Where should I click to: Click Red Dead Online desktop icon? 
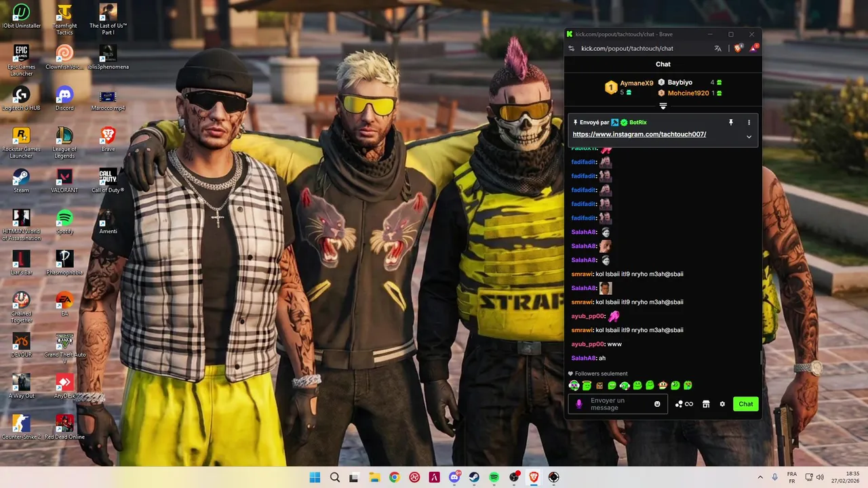point(64,428)
